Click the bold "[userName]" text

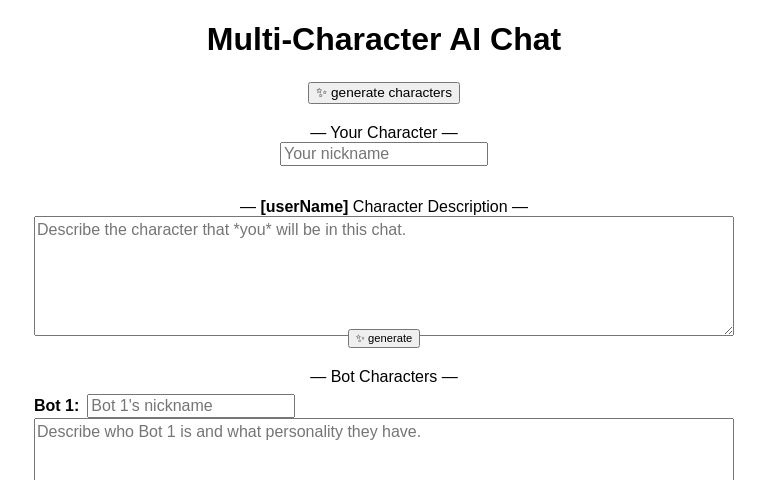[x=304, y=207]
